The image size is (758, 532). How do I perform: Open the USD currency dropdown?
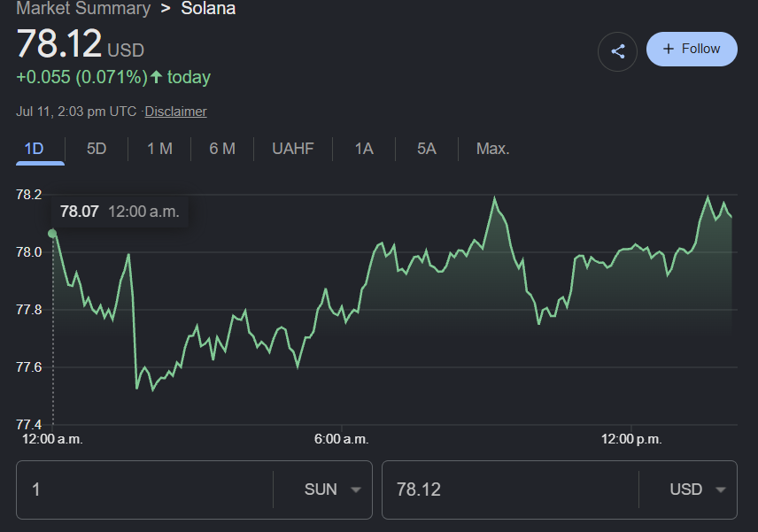pos(697,490)
